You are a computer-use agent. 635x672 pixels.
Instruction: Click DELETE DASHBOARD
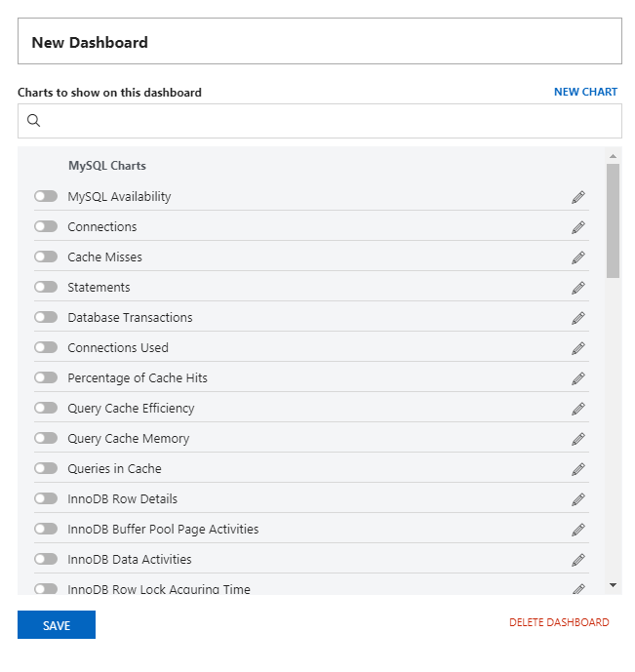click(559, 622)
